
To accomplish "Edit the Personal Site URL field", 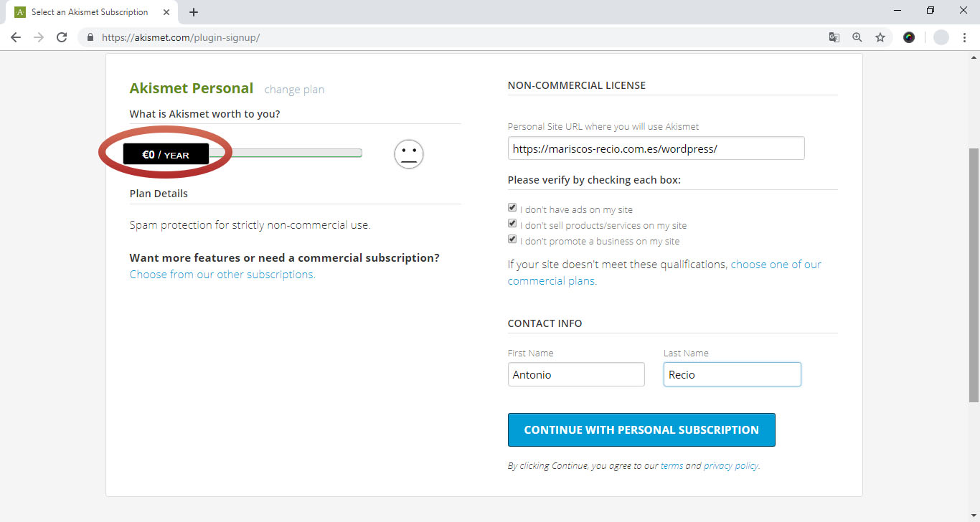I will [x=656, y=148].
